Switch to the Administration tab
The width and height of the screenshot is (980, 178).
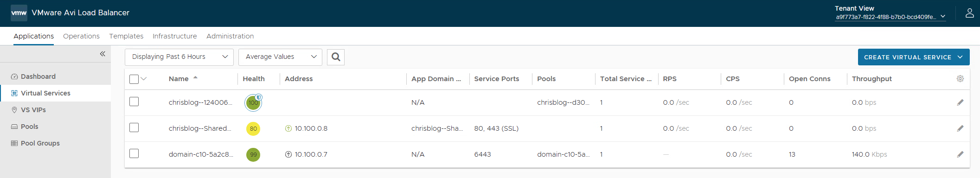point(230,36)
